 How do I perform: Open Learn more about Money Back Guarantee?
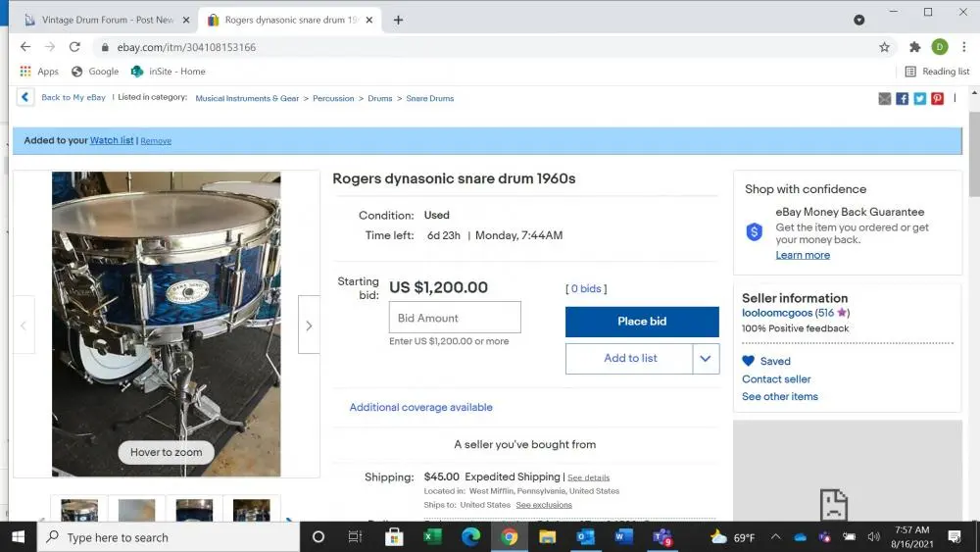click(x=803, y=255)
